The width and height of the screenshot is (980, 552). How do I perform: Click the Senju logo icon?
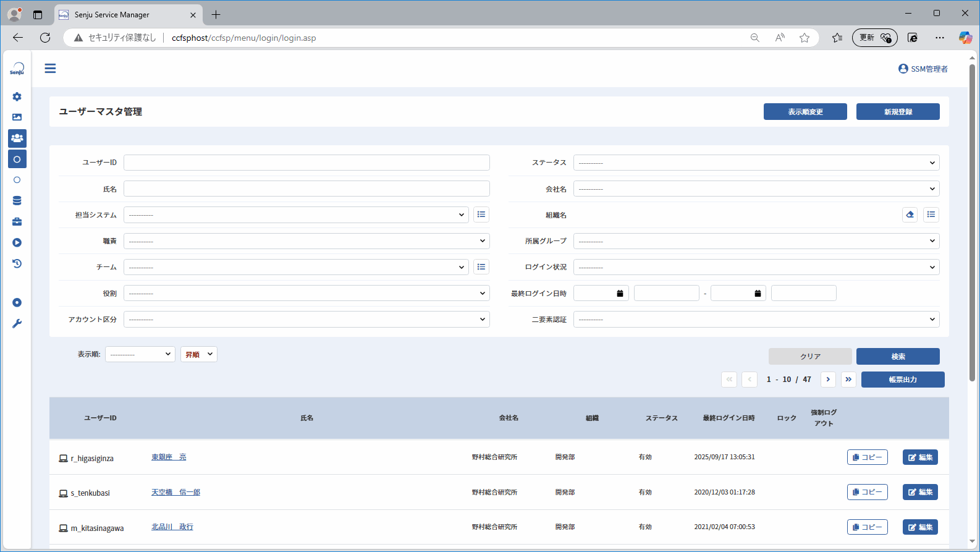[17, 69]
